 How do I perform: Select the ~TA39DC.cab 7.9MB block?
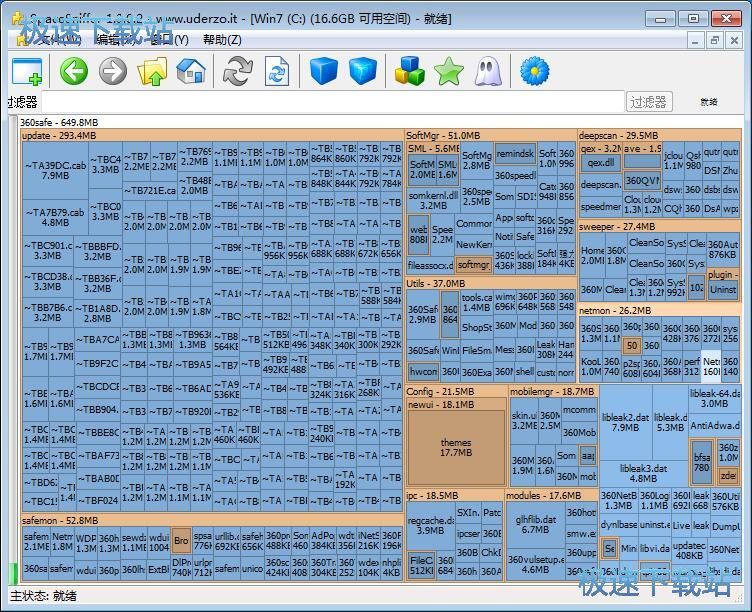click(x=55, y=171)
